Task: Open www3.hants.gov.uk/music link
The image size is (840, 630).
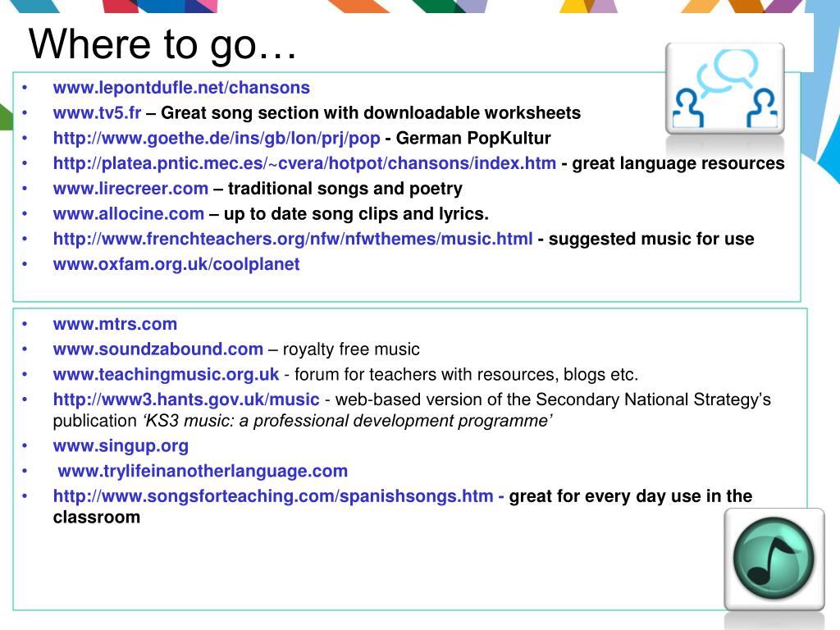Action: click(186, 399)
